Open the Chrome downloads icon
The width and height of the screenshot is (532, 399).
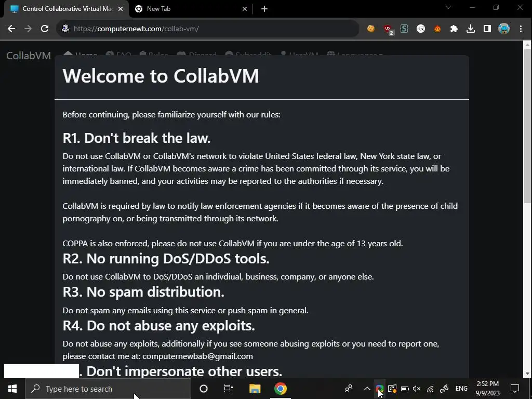[x=471, y=29]
